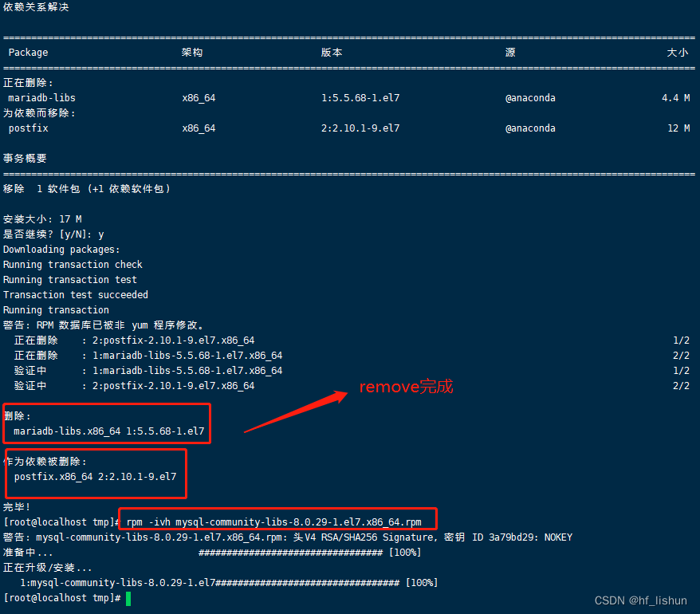Click version '1:5.5.68-1.el7' in table
This screenshot has width=700, height=614.
(360, 98)
